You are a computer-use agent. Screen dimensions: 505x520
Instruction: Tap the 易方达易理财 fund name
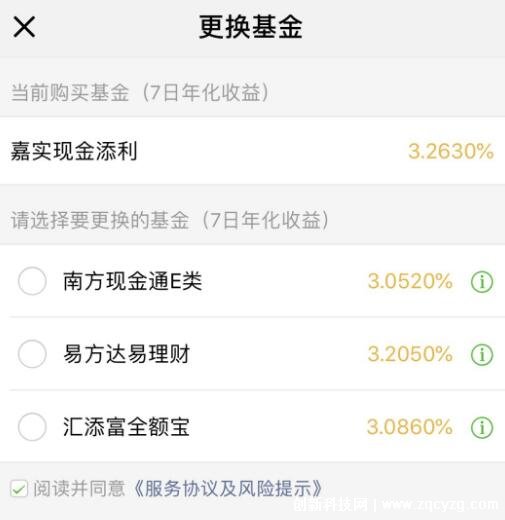point(127,354)
